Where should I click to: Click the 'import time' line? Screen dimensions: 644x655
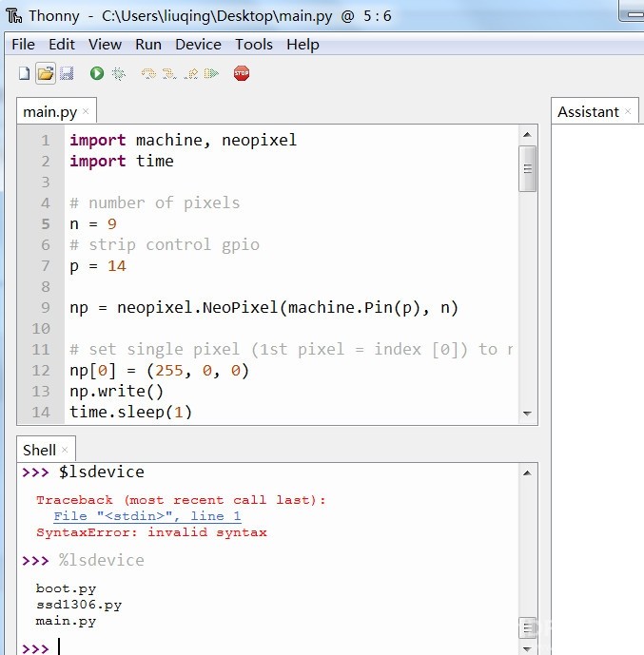(x=122, y=161)
